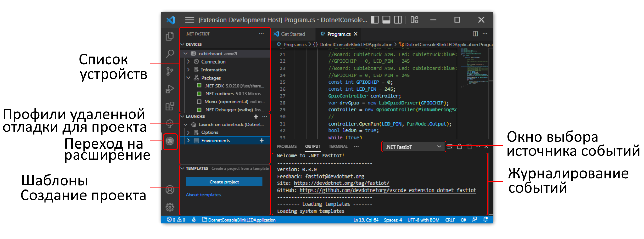Image resolution: width=644 pixels, height=239 pixels.
Task: Expand the Information node
Action: coord(188,70)
